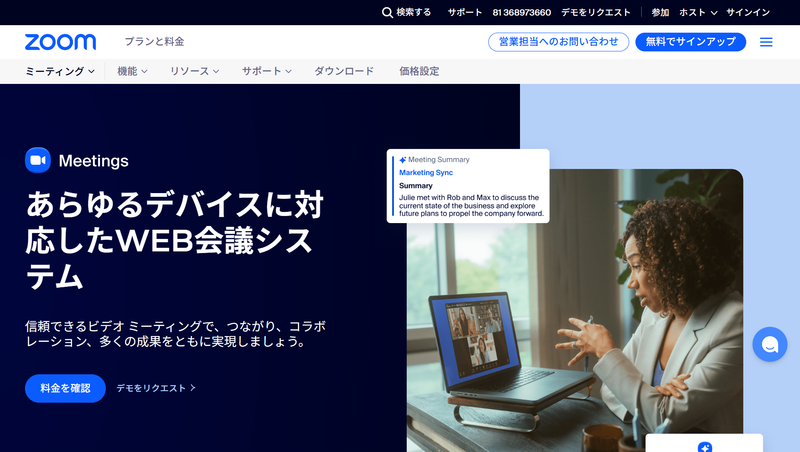Click the Meetings label text
The width and height of the screenshot is (800, 452).
tap(93, 161)
